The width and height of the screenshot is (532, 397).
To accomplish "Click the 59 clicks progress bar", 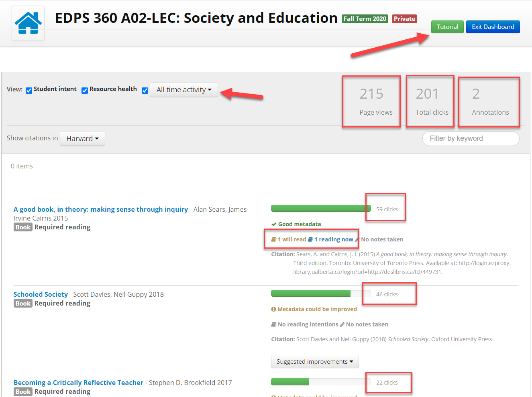I will coord(321,209).
